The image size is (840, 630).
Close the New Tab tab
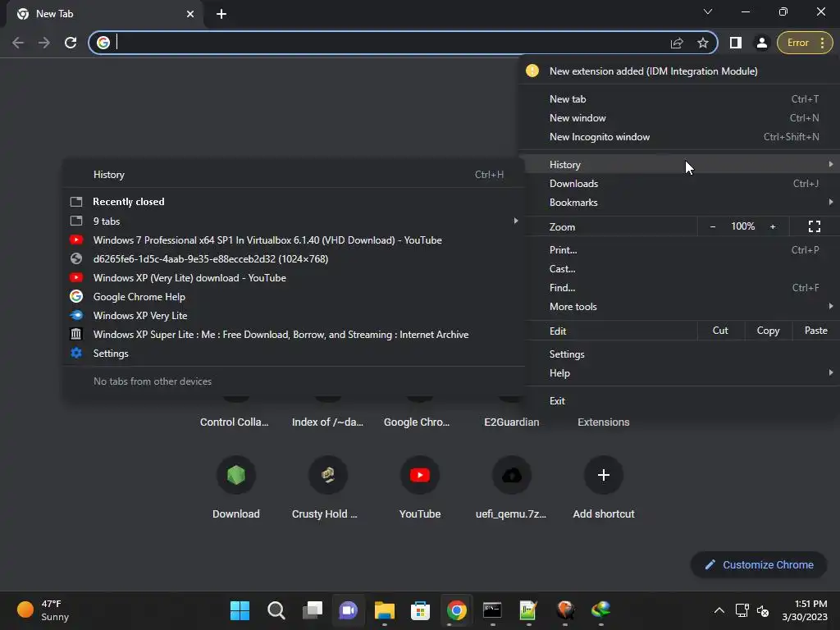(190, 14)
